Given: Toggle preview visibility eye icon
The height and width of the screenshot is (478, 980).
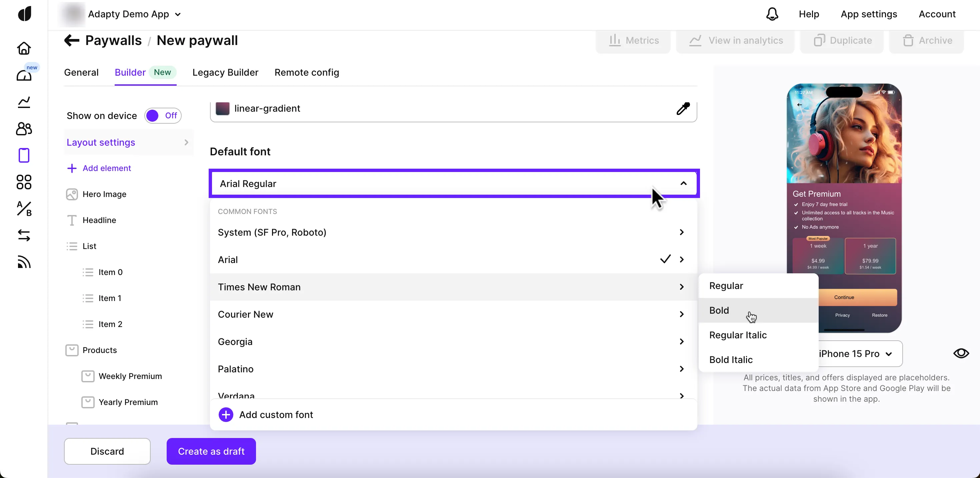Looking at the screenshot, I should (x=961, y=353).
